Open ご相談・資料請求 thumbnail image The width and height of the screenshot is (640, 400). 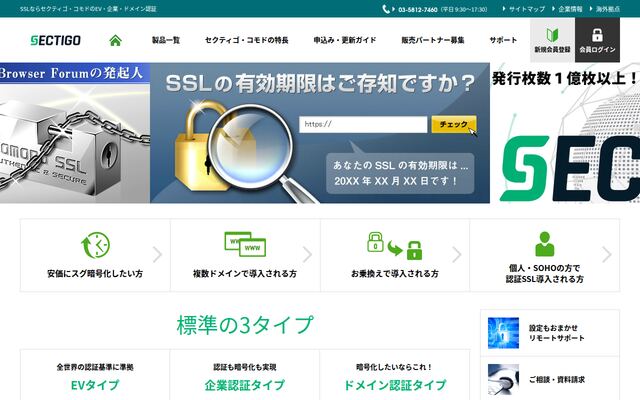(x=503, y=380)
